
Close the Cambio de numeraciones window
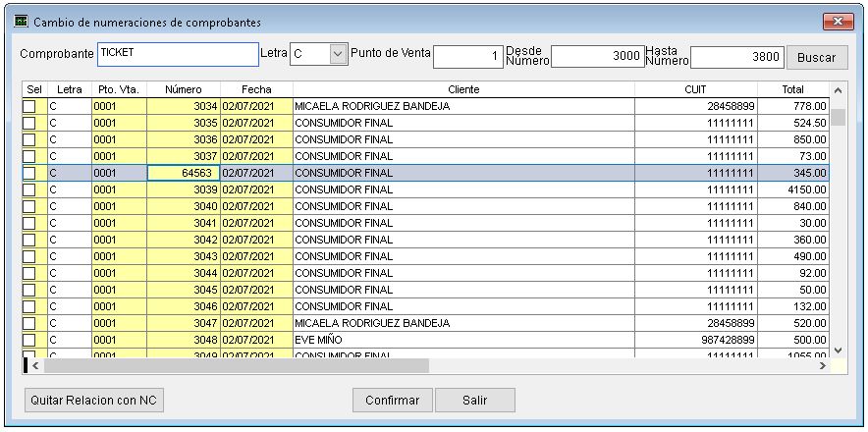click(x=838, y=22)
